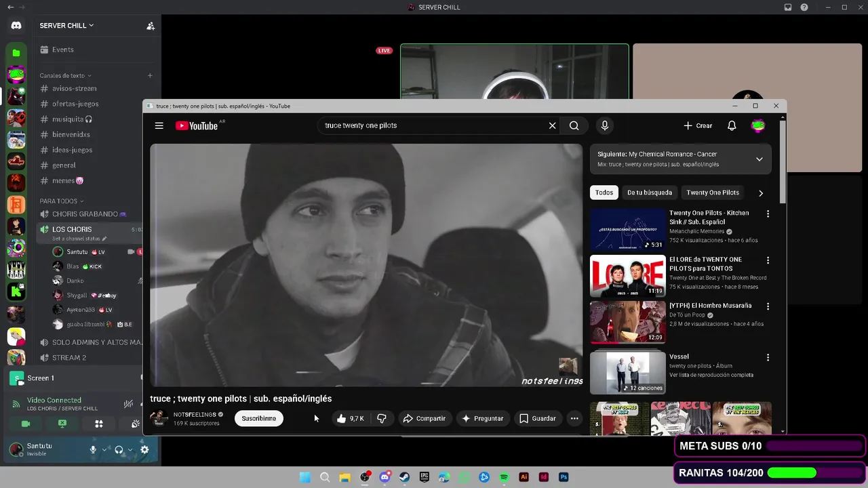Open the Kitchen Sink video thumbnail
Viewport: 868px width, 488px height.
click(628, 229)
